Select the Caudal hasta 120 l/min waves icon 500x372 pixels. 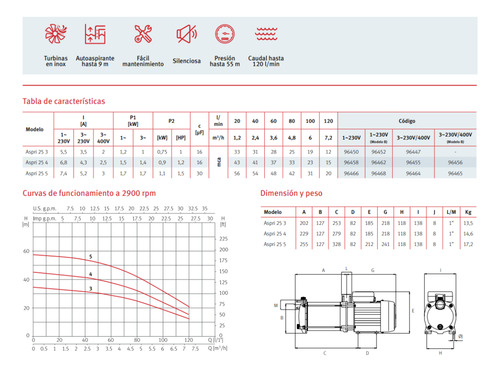coord(266,34)
